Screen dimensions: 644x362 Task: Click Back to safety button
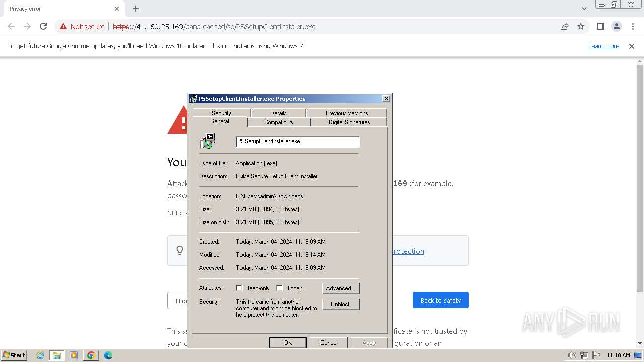441,300
